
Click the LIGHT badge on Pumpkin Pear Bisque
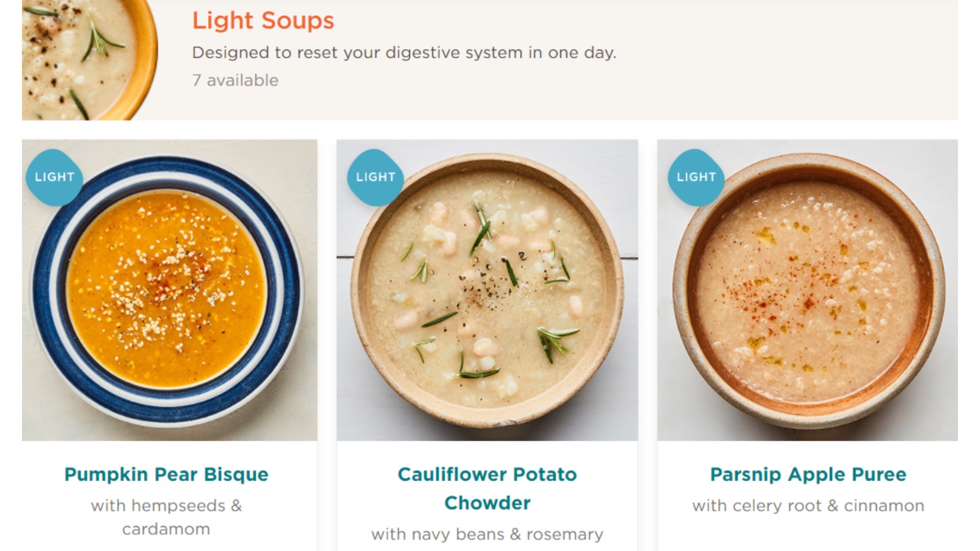pos(54,177)
